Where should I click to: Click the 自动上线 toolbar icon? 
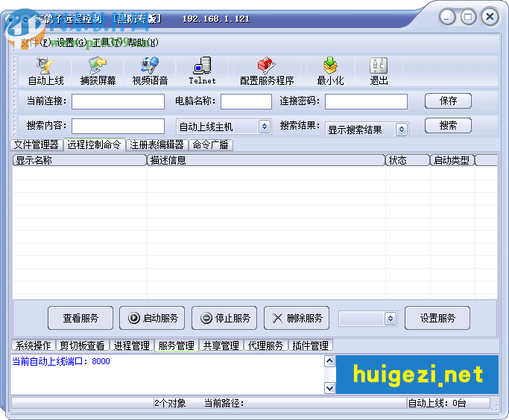click(45, 71)
